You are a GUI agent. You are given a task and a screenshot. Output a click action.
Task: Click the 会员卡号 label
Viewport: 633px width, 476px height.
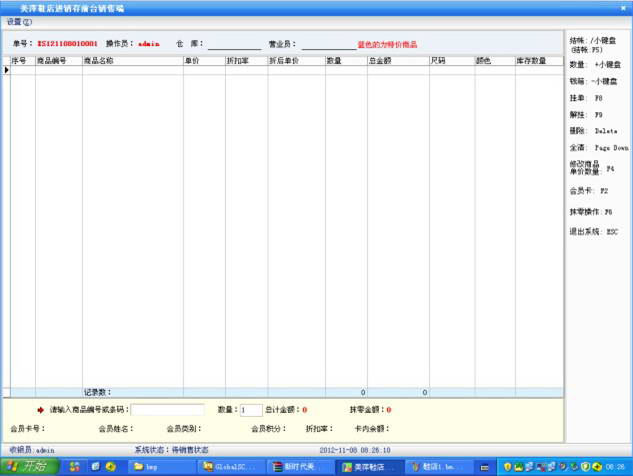(27, 429)
